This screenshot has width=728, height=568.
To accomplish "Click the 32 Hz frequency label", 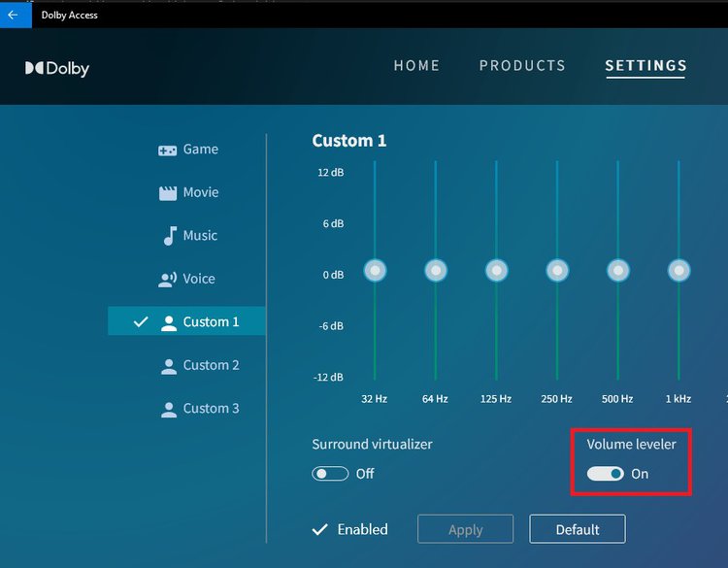I will point(375,399).
